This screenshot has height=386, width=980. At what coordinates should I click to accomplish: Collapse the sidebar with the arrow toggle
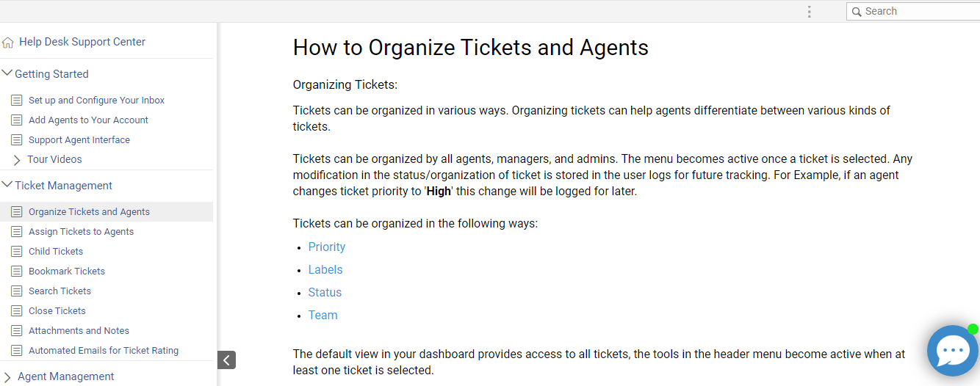226,360
